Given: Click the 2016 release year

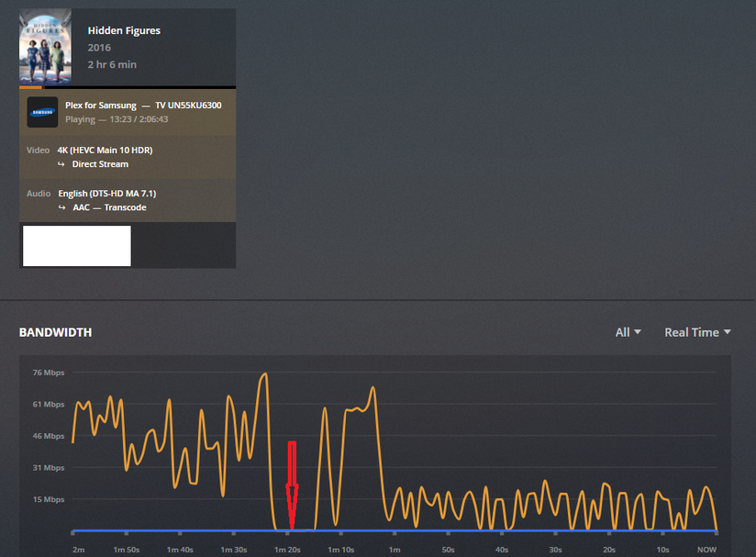Looking at the screenshot, I should (99, 48).
